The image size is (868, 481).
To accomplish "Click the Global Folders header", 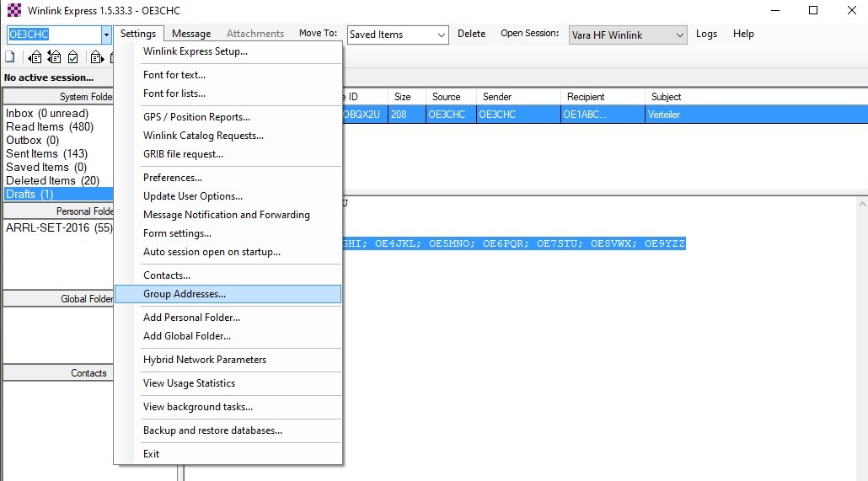I will [59, 299].
